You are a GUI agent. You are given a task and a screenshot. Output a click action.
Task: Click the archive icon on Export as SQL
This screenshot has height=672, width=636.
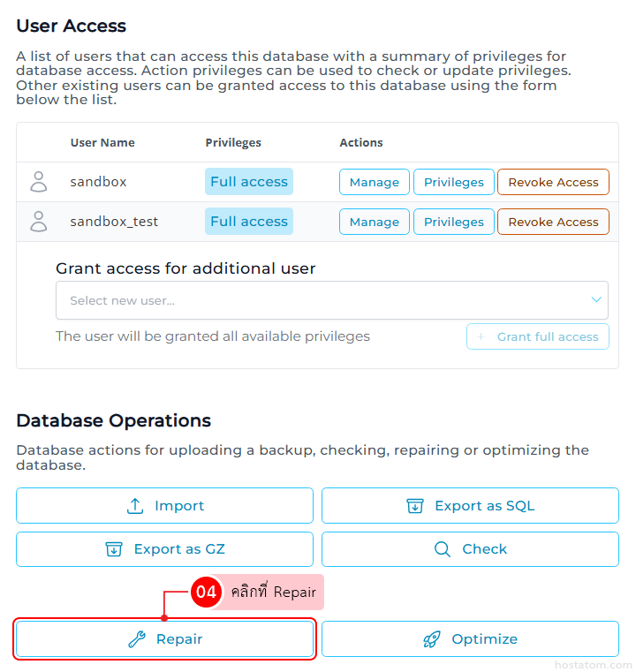415,506
